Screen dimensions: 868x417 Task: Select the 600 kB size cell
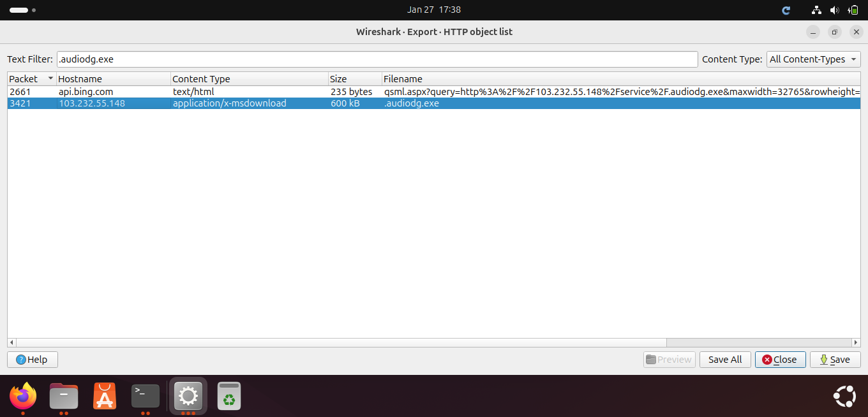355,103
